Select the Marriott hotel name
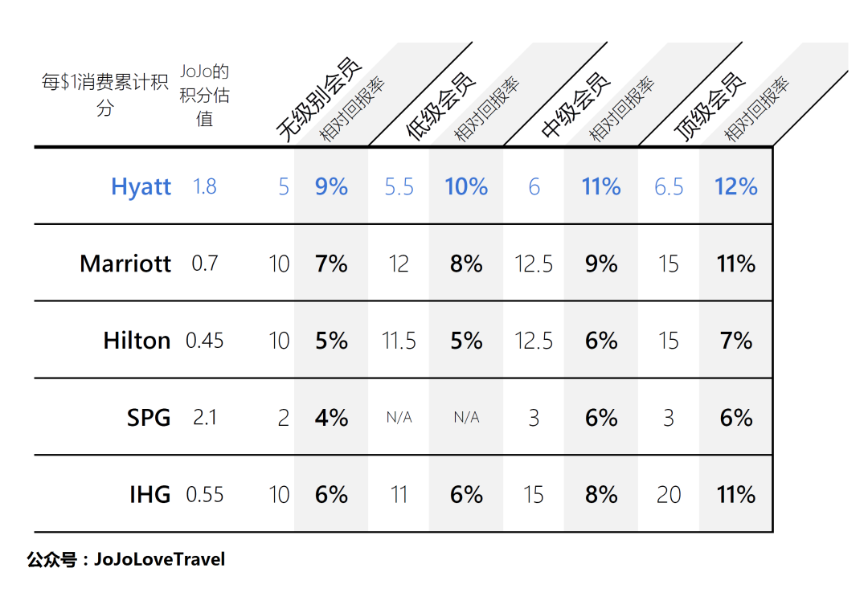Viewport: 868px width, 613px height. (125, 264)
